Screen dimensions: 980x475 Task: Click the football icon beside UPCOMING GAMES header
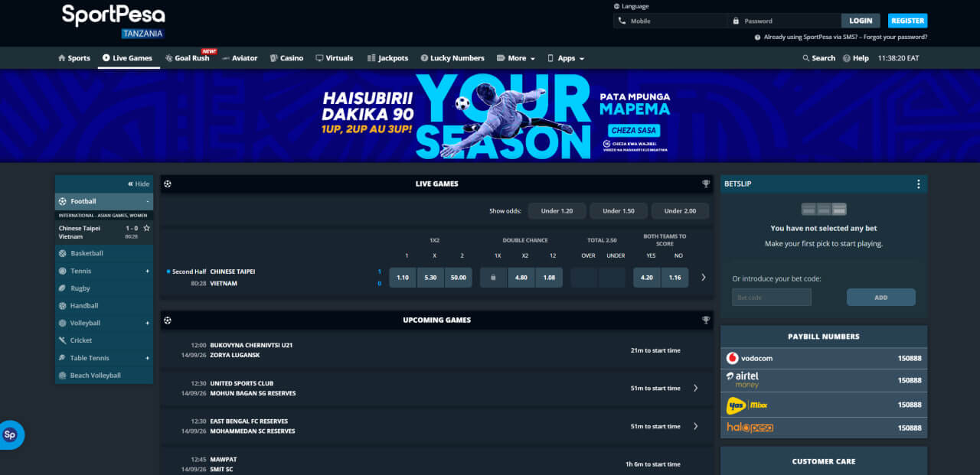tap(168, 320)
